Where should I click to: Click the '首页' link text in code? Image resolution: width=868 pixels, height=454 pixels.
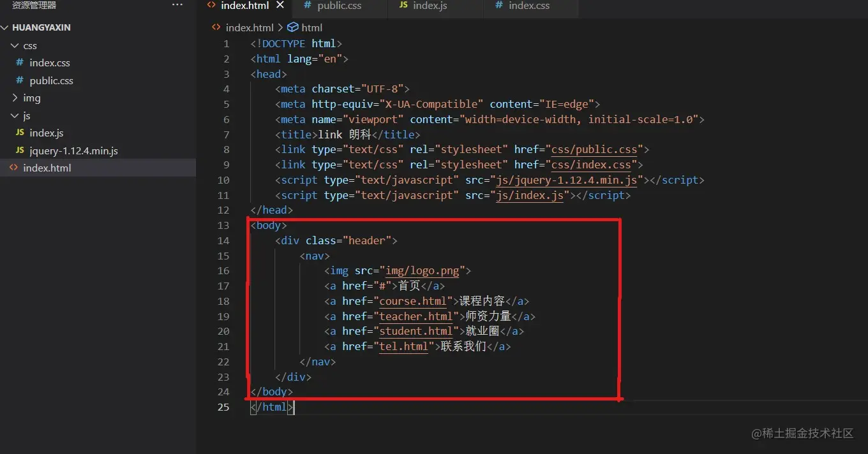[x=410, y=286]
